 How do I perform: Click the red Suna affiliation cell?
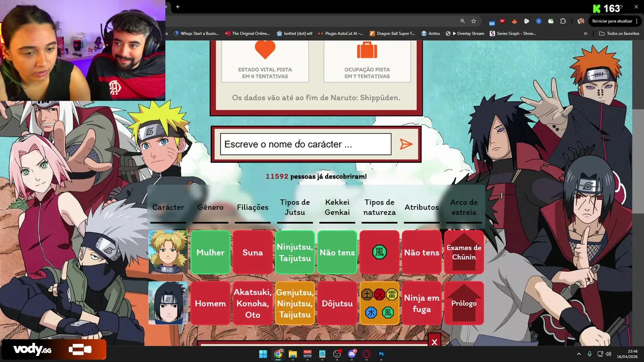(253, 252)
